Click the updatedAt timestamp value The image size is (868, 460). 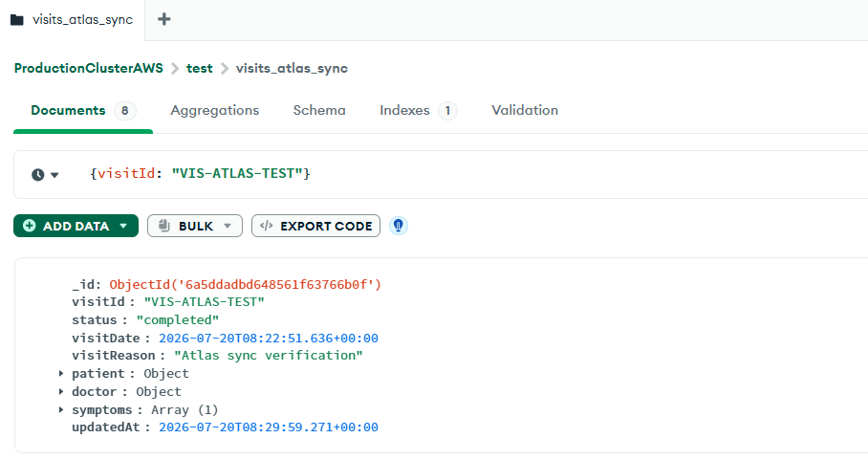269,427
